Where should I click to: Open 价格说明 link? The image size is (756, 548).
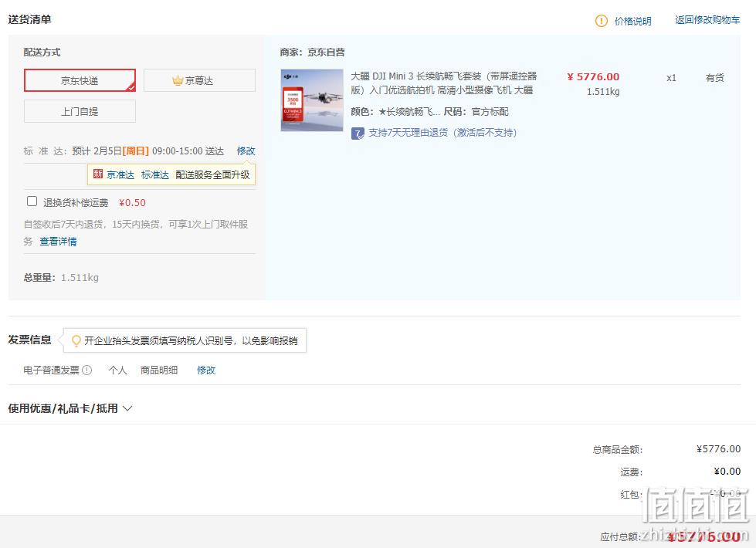tap(632, 21)
